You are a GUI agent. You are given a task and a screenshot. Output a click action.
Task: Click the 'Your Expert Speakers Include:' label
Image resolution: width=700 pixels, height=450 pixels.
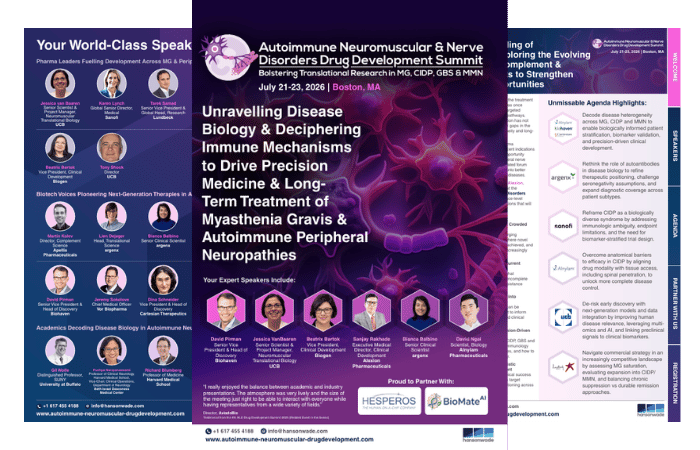point(249,280)
